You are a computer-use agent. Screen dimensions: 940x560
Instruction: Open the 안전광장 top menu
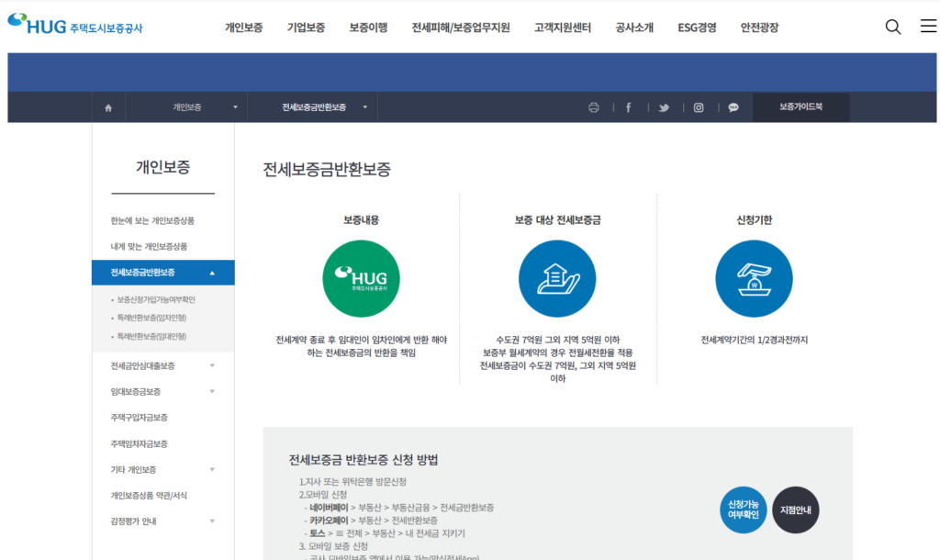tap(759, 28)
